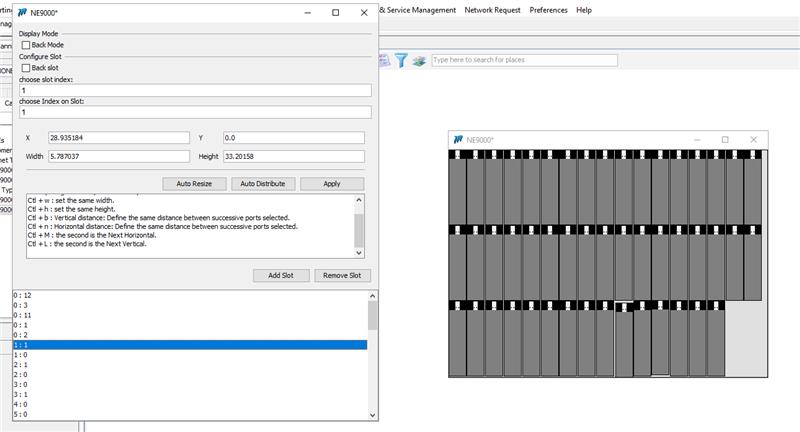The image size is (800, 432).
Task: Enable the Back Mode checkbox
Action: 27,45
